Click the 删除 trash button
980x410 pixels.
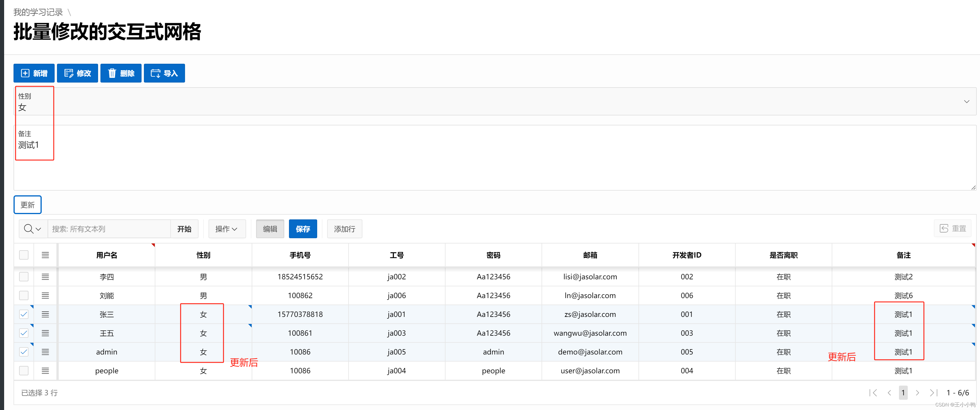click(x=121, y=73)
